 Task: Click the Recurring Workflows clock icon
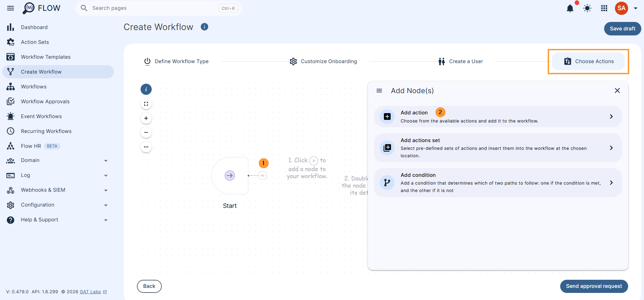pyautogui.click(x=10, y=131)
